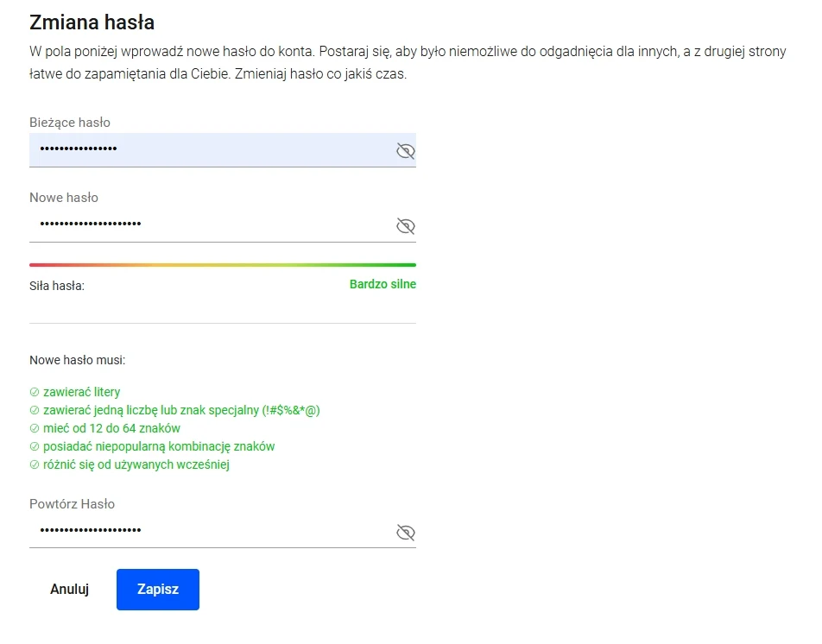Cancel with the Anuluj button
Image resolution: width=822 pixels, height=644 pixels.
69,590
